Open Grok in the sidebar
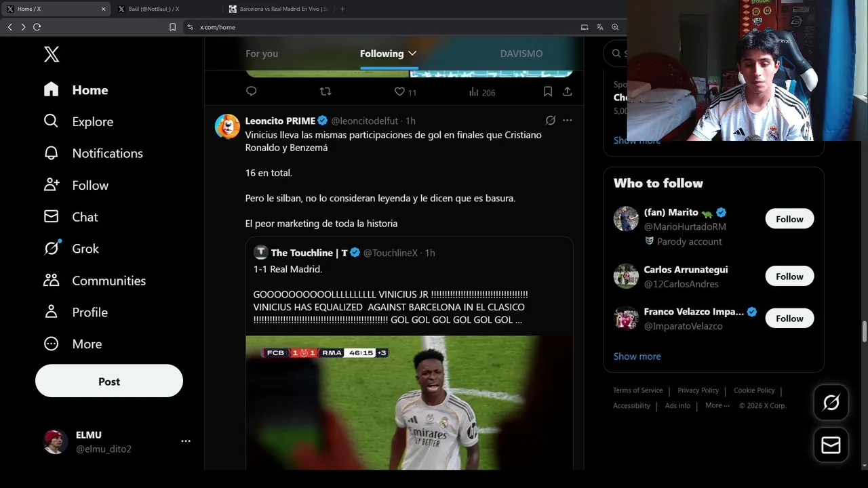868x488 pixels. coord(71,248)
